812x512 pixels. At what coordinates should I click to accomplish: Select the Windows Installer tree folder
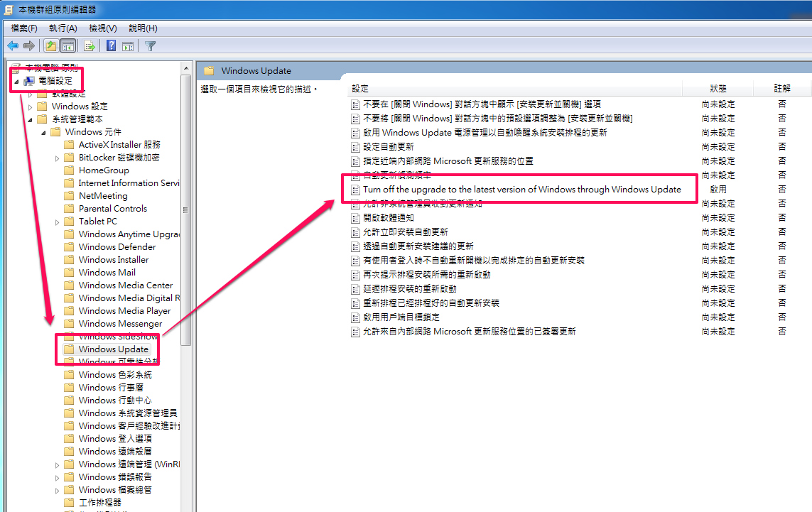(x=114, y=259)
